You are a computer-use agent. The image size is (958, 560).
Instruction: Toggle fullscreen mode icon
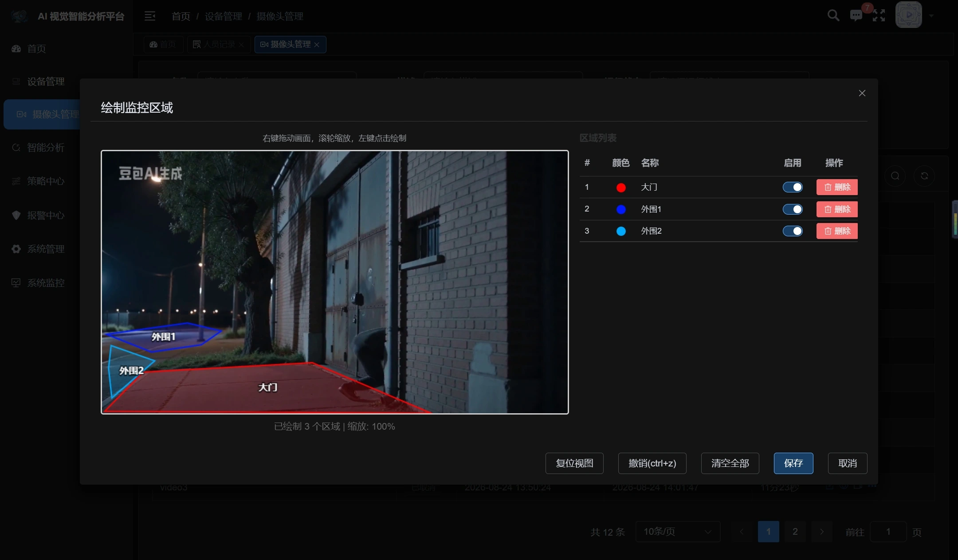[879, 16]
